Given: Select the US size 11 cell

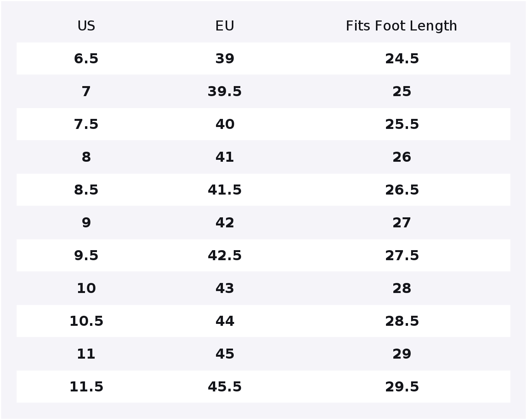Looking at the screenshot, I should (x=86, y=354).
